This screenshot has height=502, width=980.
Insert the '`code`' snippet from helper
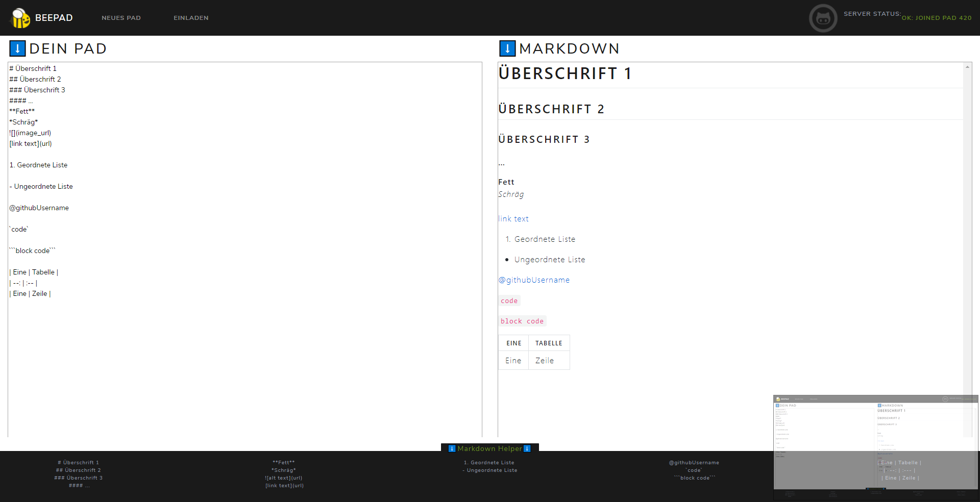pos(694,470)
